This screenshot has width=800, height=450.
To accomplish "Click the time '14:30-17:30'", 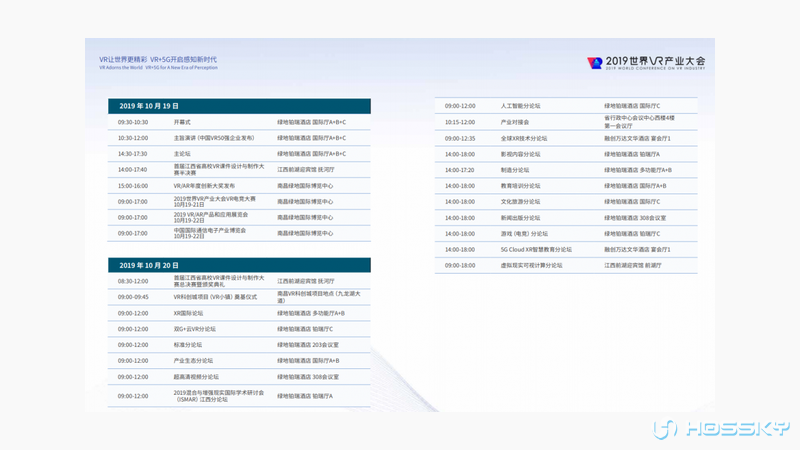I will [133, 154].
